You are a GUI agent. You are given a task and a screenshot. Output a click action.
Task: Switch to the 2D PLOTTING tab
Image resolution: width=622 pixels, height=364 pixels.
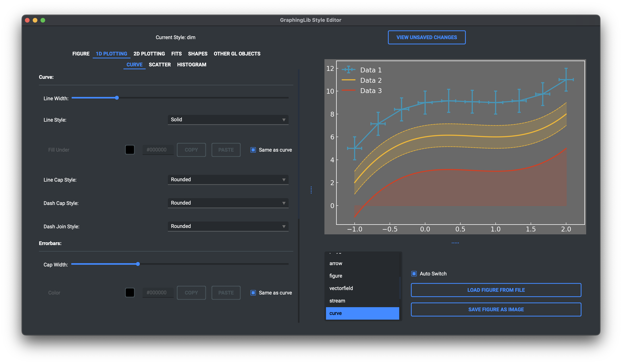coord(149,54)
